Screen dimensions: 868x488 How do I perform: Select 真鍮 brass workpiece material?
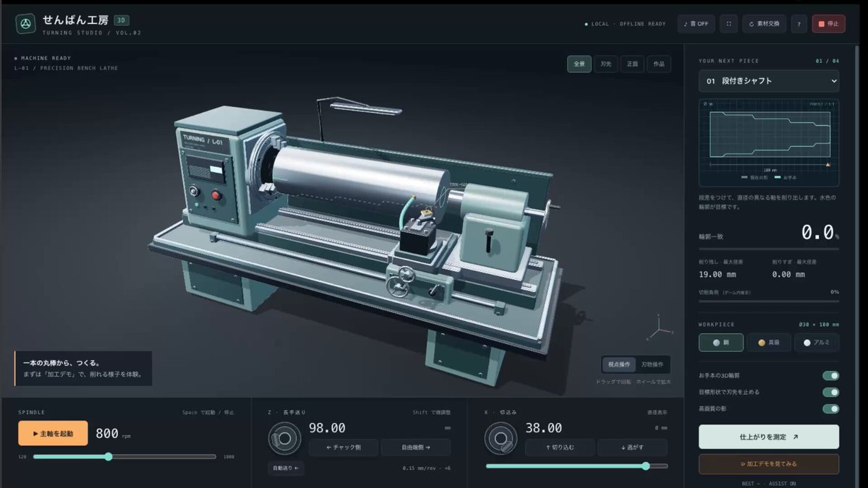pos(769,343)
